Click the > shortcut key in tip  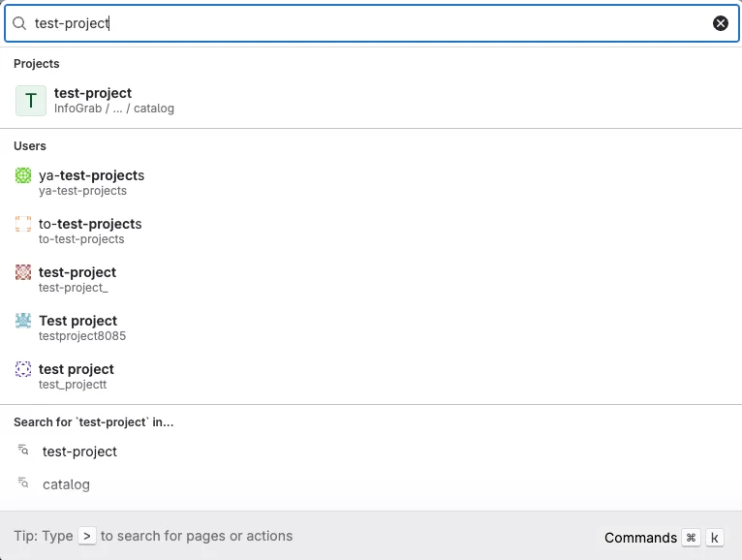point(87,537)
